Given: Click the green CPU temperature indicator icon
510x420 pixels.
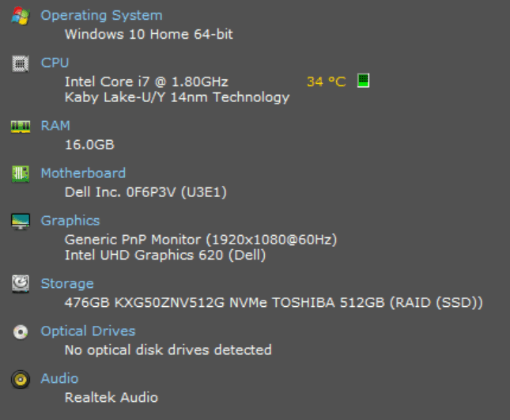Looking at the screenshot, I should click(x=364, y=81).
